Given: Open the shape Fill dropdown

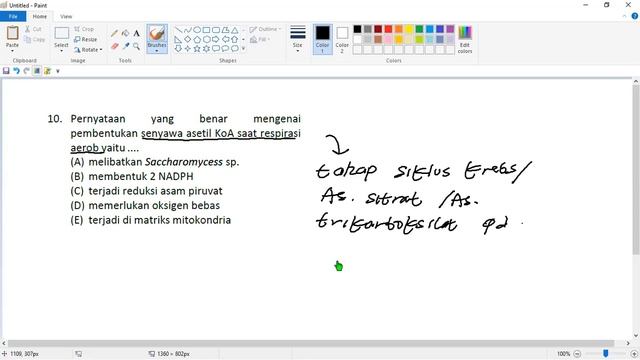Looking at the screenshot, I should click(260, 40).
